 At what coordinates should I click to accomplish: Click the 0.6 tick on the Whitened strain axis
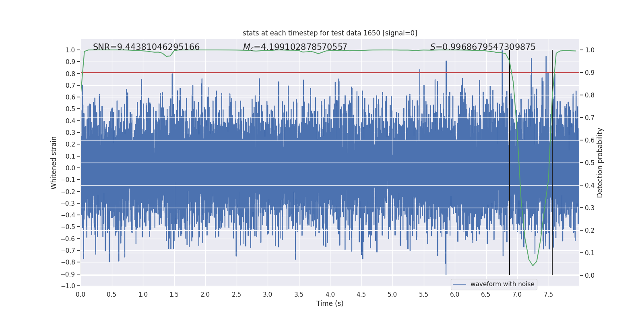tap(70, 97)
